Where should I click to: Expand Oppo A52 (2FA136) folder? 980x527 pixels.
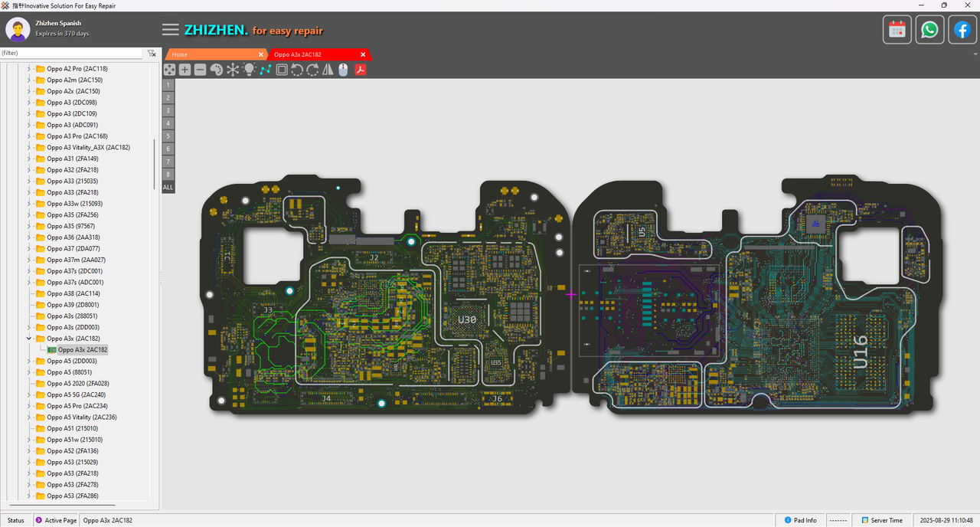[x=29, y=451]
